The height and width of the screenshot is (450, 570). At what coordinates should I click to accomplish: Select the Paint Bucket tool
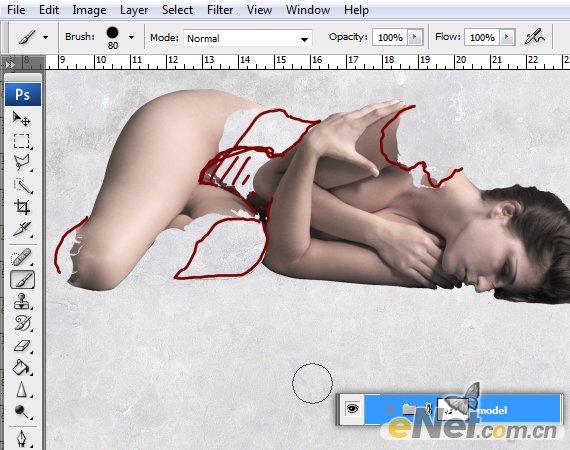[22, 367]
